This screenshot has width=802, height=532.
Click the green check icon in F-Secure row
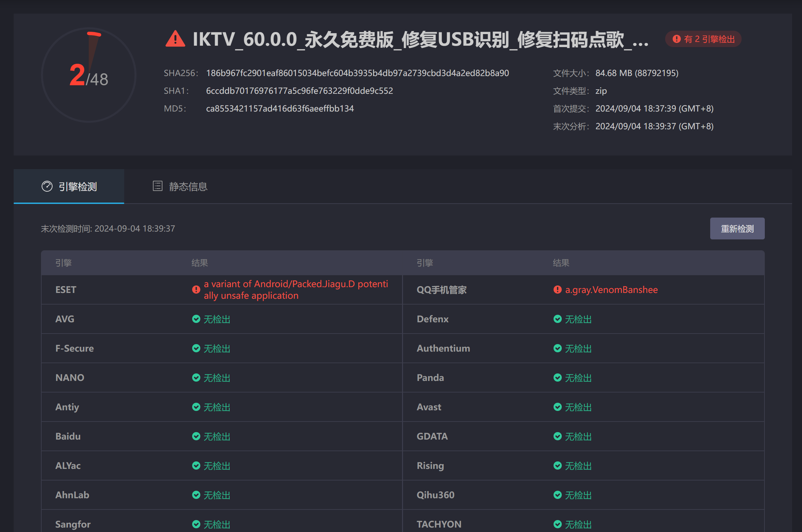tap(196, 348)
